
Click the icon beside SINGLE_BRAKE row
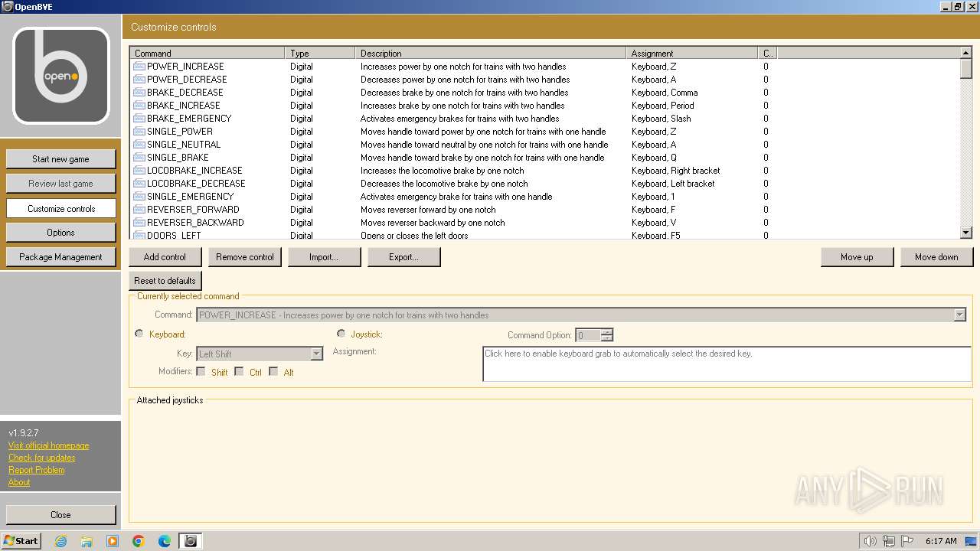[x=139, y=158]
